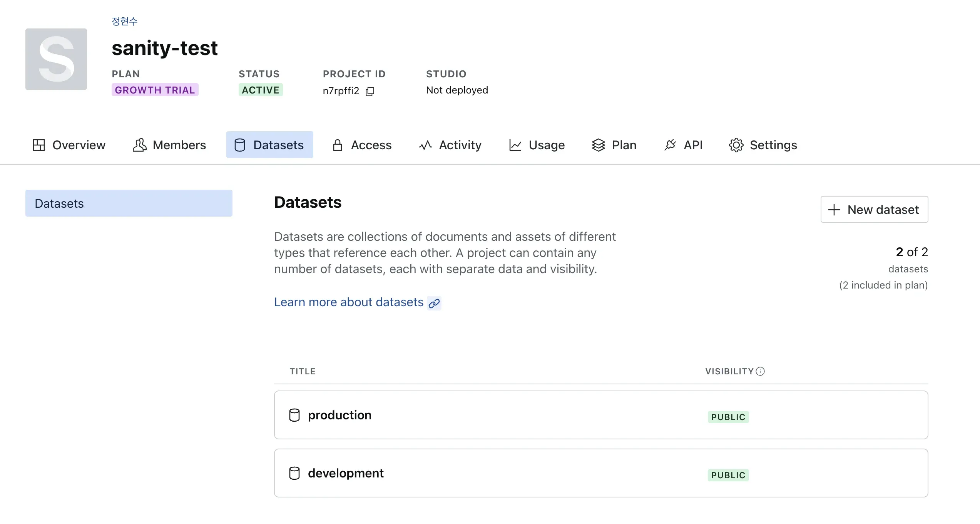Viewport: 980px width, 524px height.
Task: Open Settings via the gear icon
Action: (736, 145)
